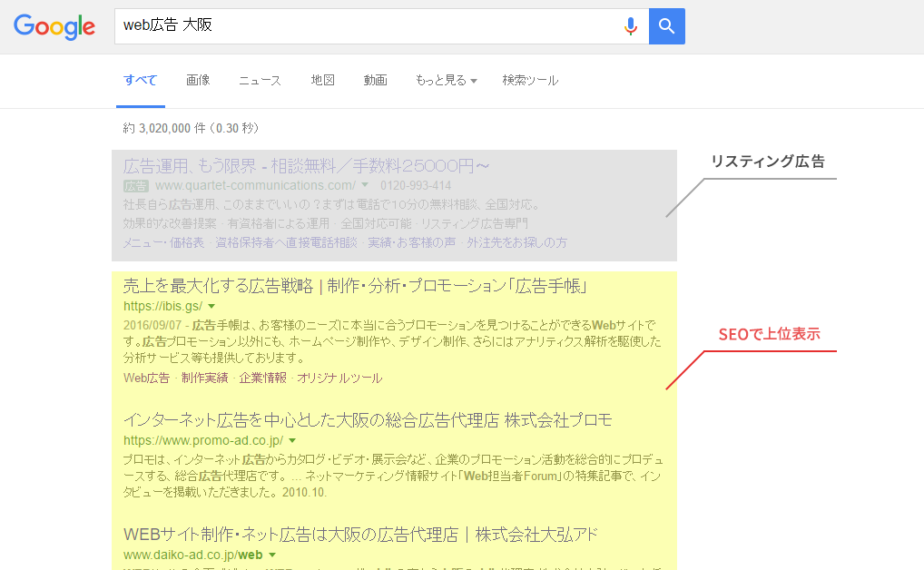Switch to the 画像 tab
Screen dimensions: 924x570
pyautogui.click(x=198, y=81)
